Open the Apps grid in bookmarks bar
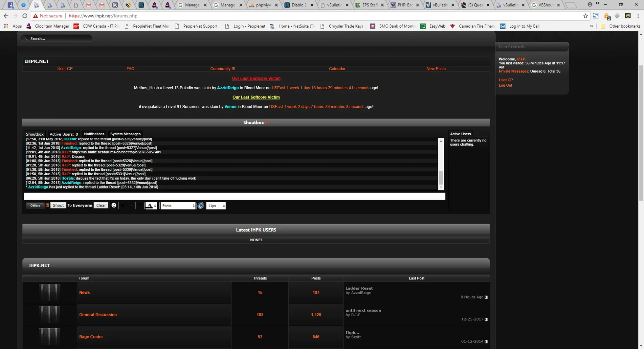The width and height of the screenshot is (644, 349). pos(13,26)
